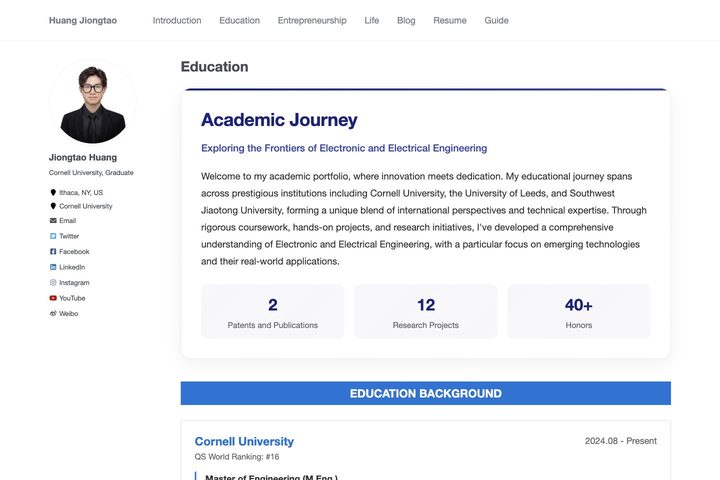
Task: Click the Research Projects stat card
Action: pos(426,312)
